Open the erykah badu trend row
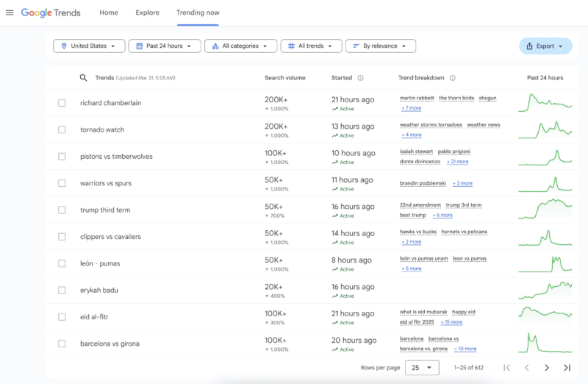The width and height of the screenshot is (588, 384). pos(312,290)
